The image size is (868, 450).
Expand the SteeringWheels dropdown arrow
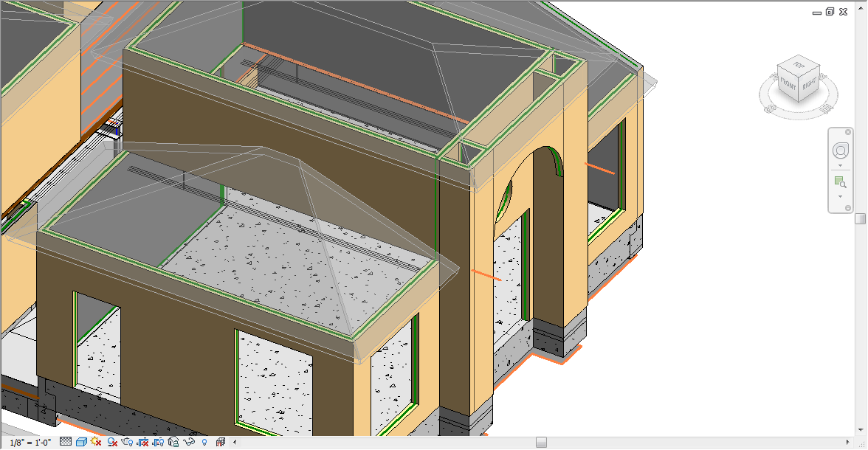point(840,166)
